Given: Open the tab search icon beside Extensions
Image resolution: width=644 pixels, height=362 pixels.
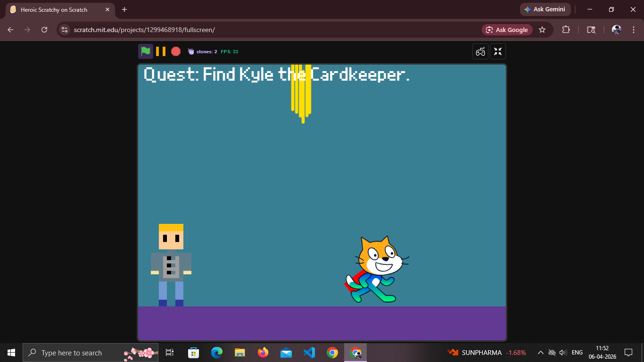Looking at the screenshot, I should [x=591, y=30].
